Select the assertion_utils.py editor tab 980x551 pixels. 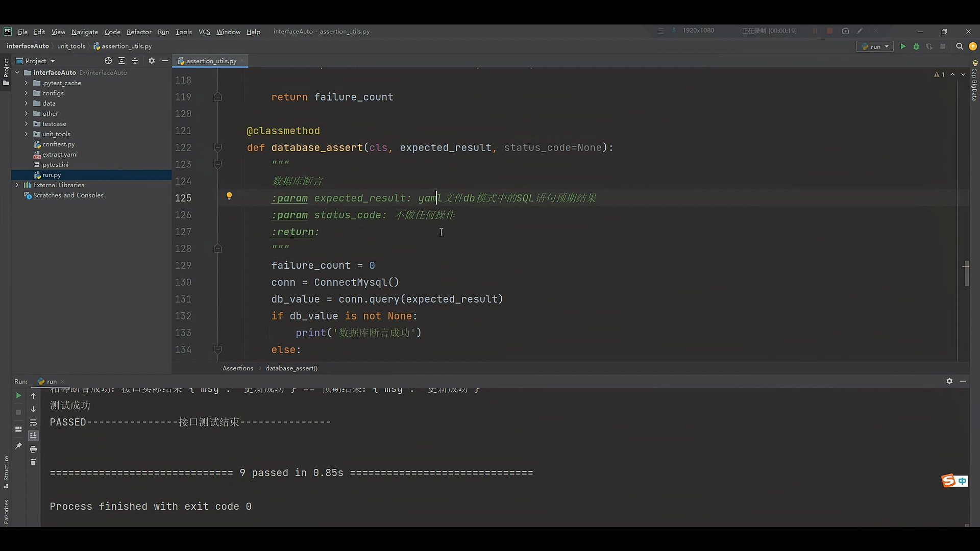pos(211,61)
